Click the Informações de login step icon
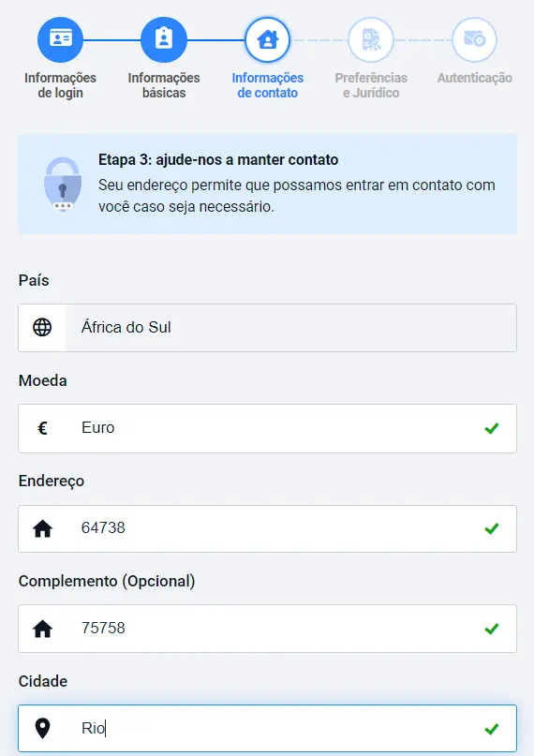The height and width of the screenshot is (756, 534). click(x=60, y=39)
